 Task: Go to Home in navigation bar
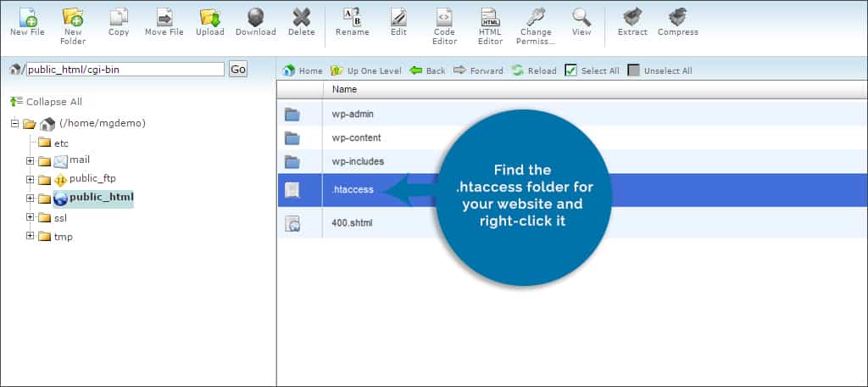tap(303, 70)
